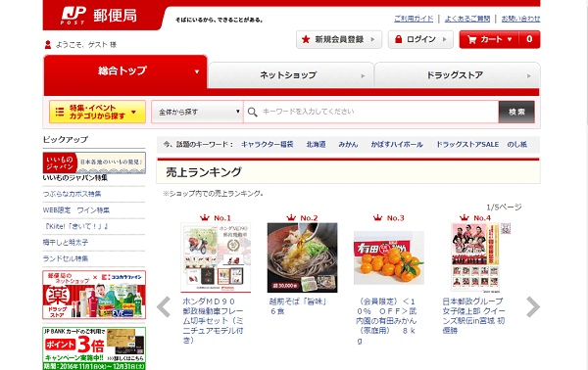Open the drugstore ココカラファイン banner
The width and height of the screenshot is (588, 370).
tap(94, 295)
